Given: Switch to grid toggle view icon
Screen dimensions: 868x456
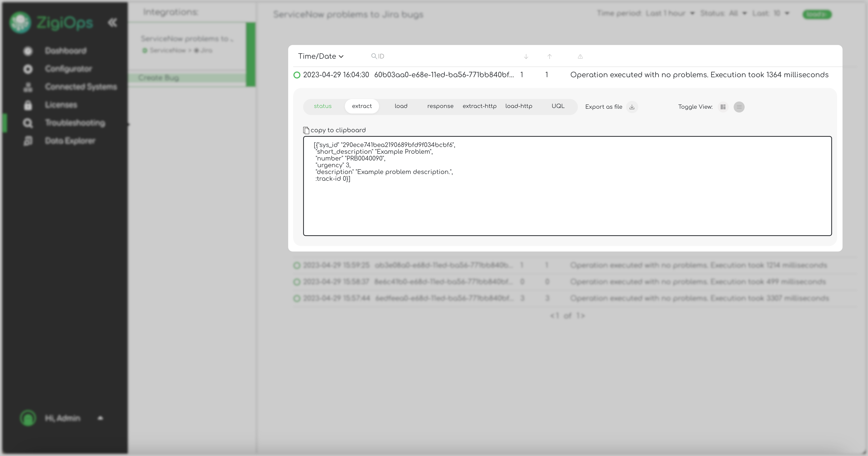Looking at the screenshot, I should [723, 107].
